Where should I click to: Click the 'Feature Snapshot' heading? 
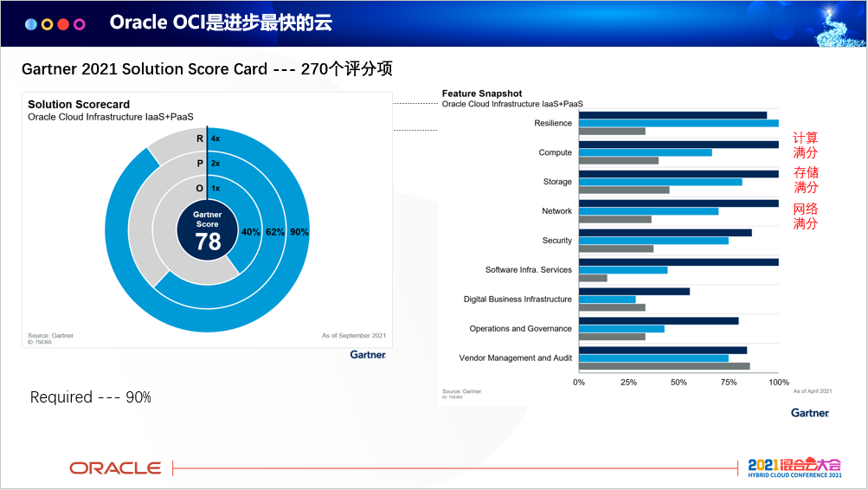click(482, 93)
